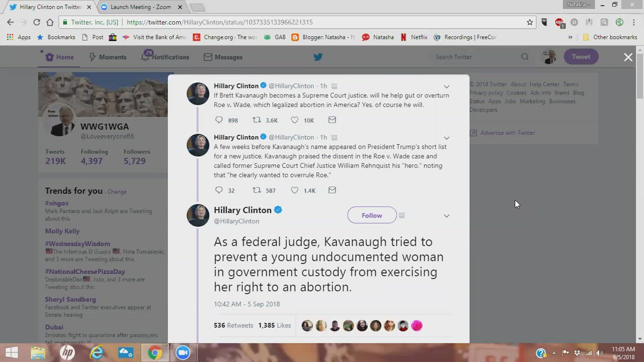Bookmark this page with the star icon

pos(530,22)
